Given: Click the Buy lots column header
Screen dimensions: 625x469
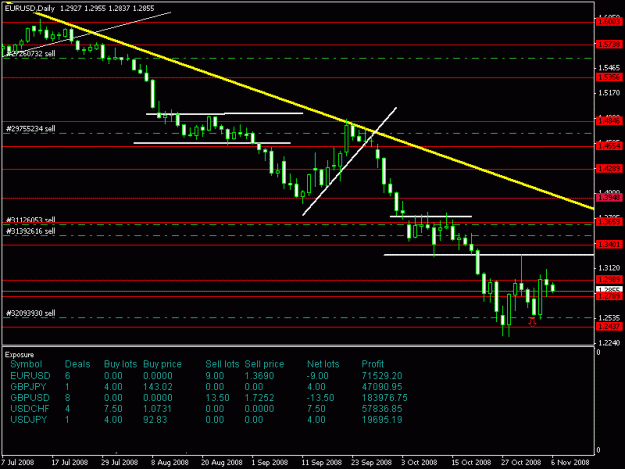Looking at the screenshot, I should [x=120, y=364].
